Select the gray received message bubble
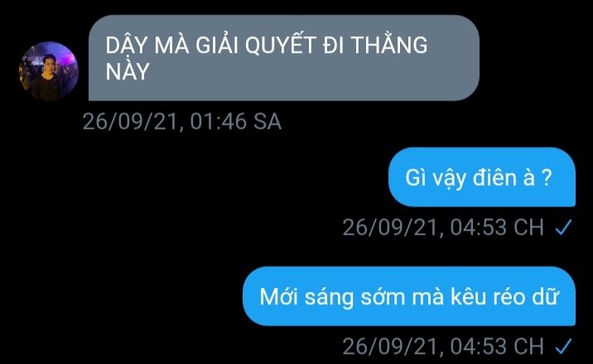The width and height of the screenshot is (593, 364). coord(284,58)
